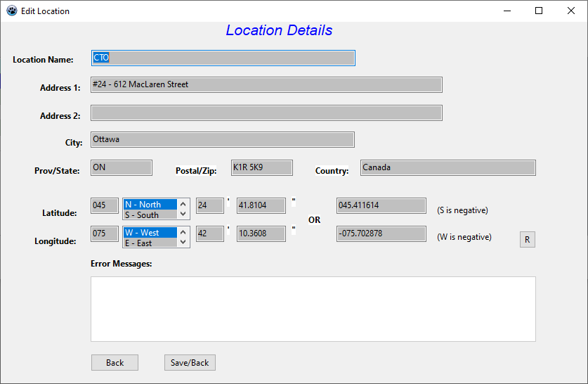
Task: Click the R button beside longitude
Action: click(x=527, y=240)
